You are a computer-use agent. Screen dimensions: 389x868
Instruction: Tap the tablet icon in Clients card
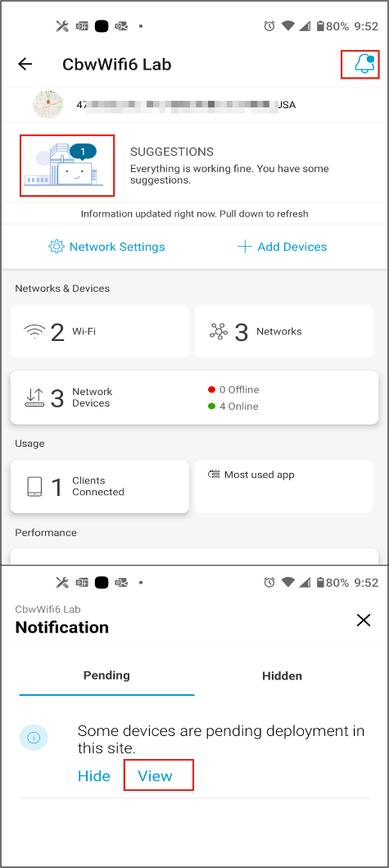pyautogui.click(x=34, y=487)
